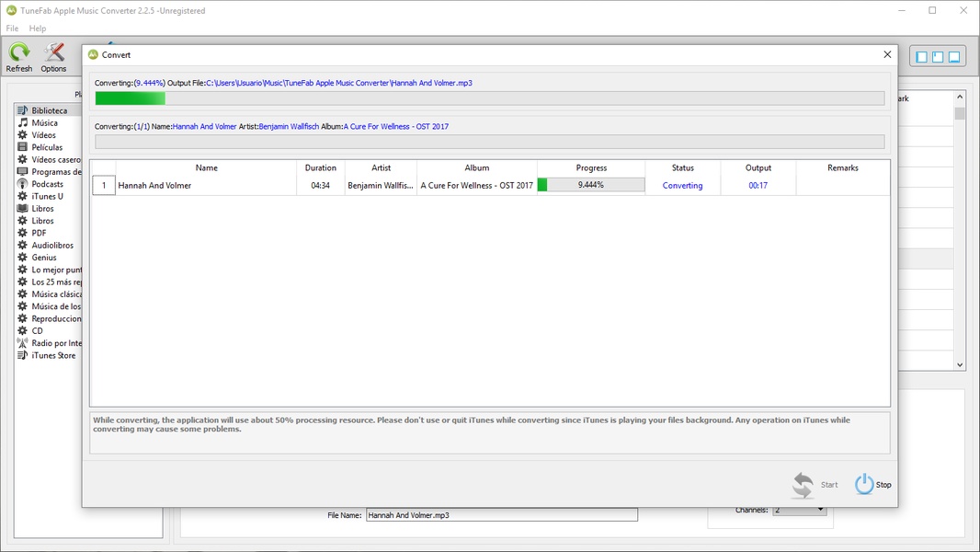
Task: Click scroll up arrow of main list scrollbar
Action: (x=960, y=97)
